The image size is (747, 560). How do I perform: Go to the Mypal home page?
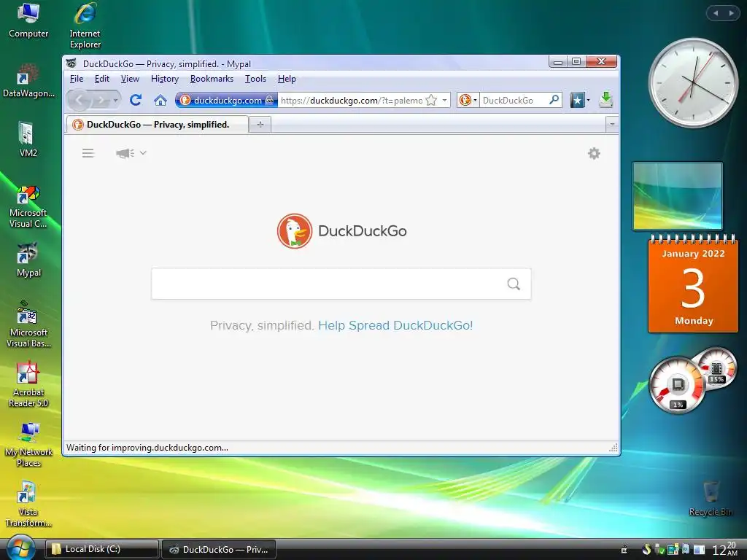pos(160,100)
